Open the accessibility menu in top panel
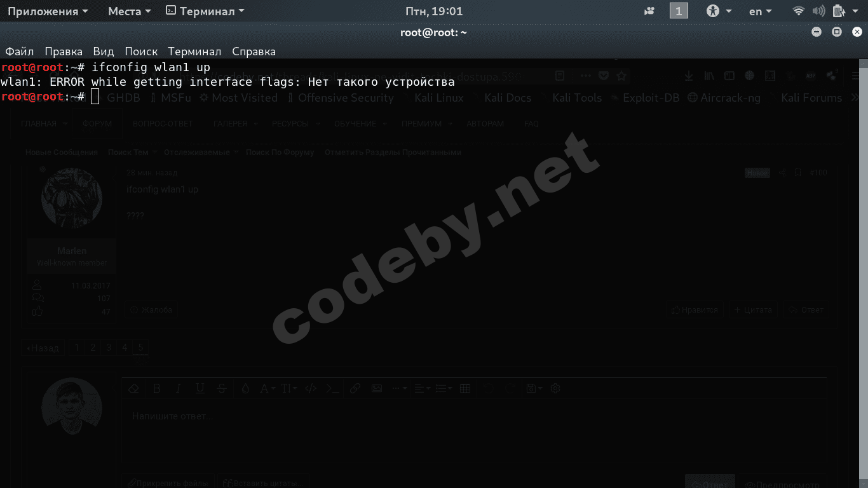This screenshot has width=868, height=488. point(719,11)
